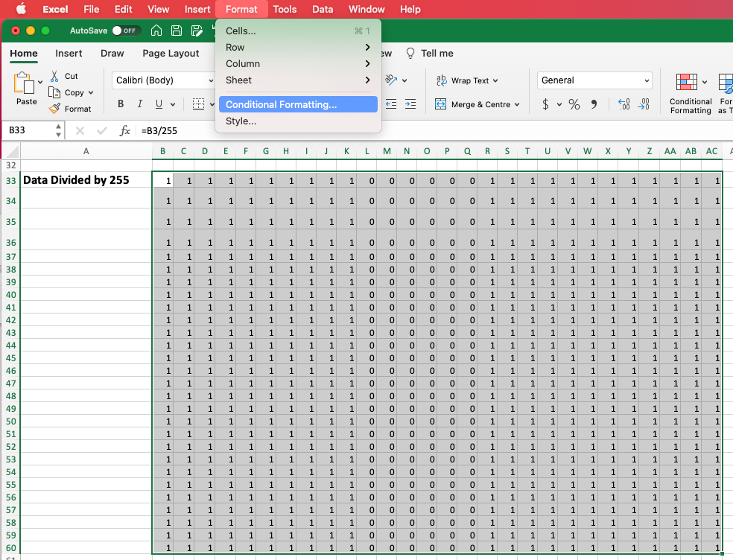The width and height of the screenshot is (733, 560).
Task: Click the Wrap Text icon
Action: (x=441, y=80)
